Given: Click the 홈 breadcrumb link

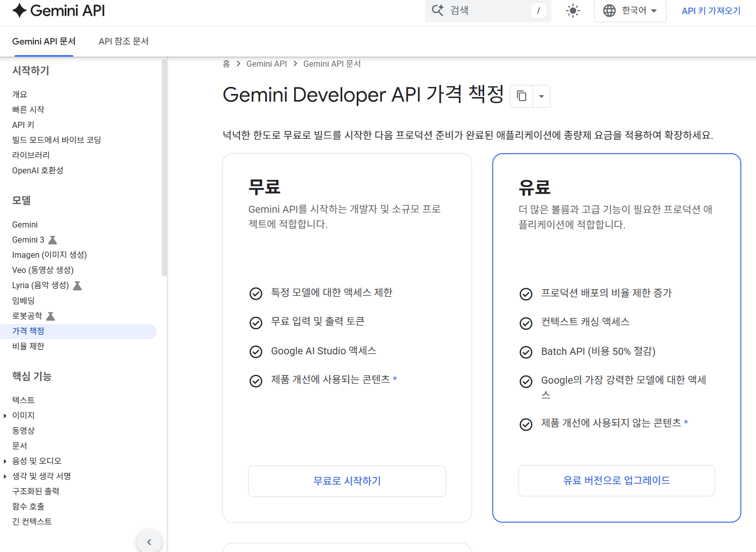Looking at the screenshot, I should [226, 64].
